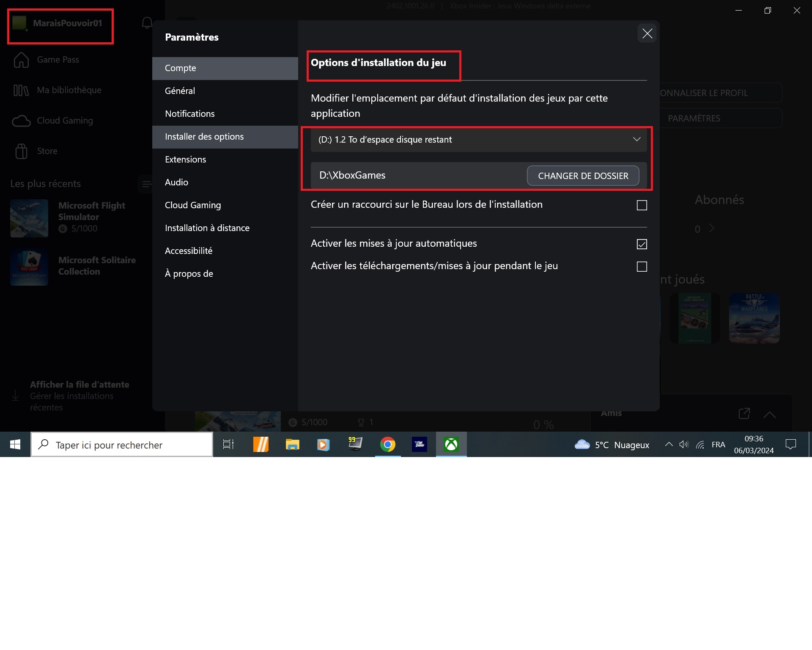Screen dimensions: 812x650
Task: Select the Audio settings tab
Action: click(x=176, y=182)
